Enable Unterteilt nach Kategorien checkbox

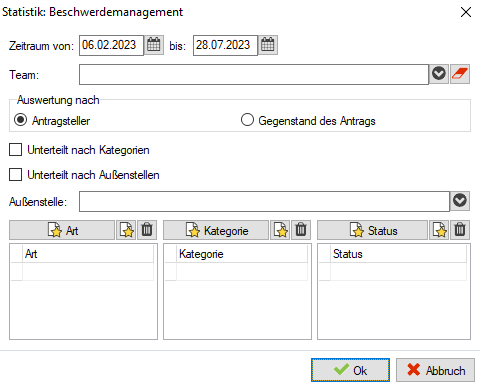tap(16, 150)
